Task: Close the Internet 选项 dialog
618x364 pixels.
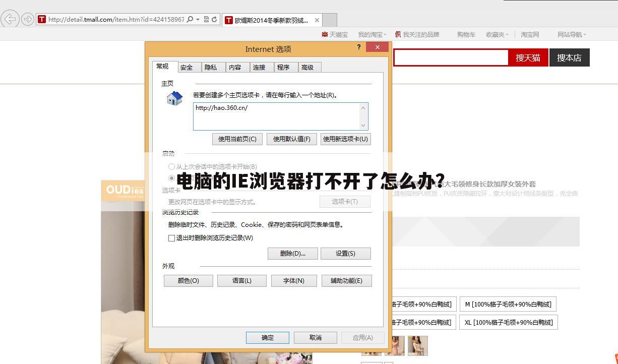Action: pos(377,47)
